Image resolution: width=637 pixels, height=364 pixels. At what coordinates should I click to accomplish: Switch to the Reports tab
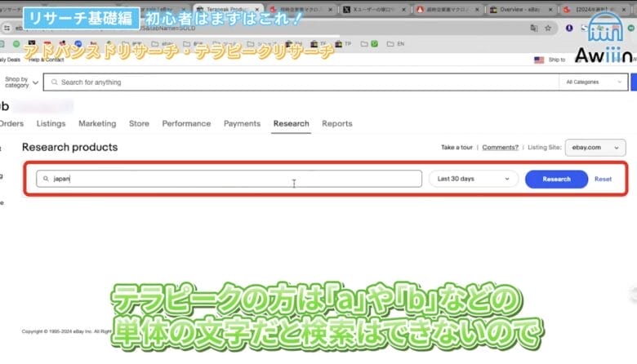336,123
